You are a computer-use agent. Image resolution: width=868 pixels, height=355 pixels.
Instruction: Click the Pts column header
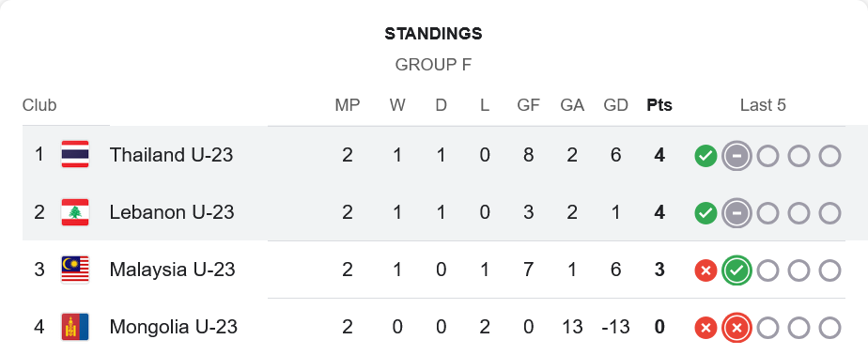659,105
